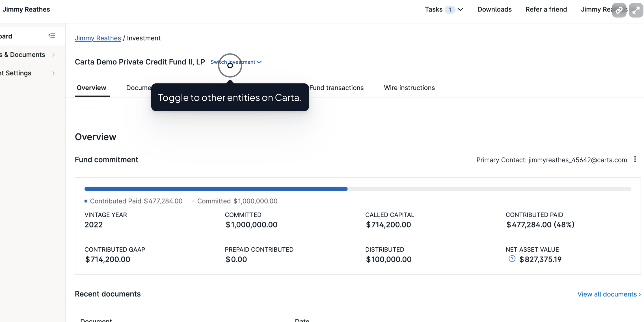
Task: Click the Jimmy Reathes breadcrumb link
Action: (98, 38)
